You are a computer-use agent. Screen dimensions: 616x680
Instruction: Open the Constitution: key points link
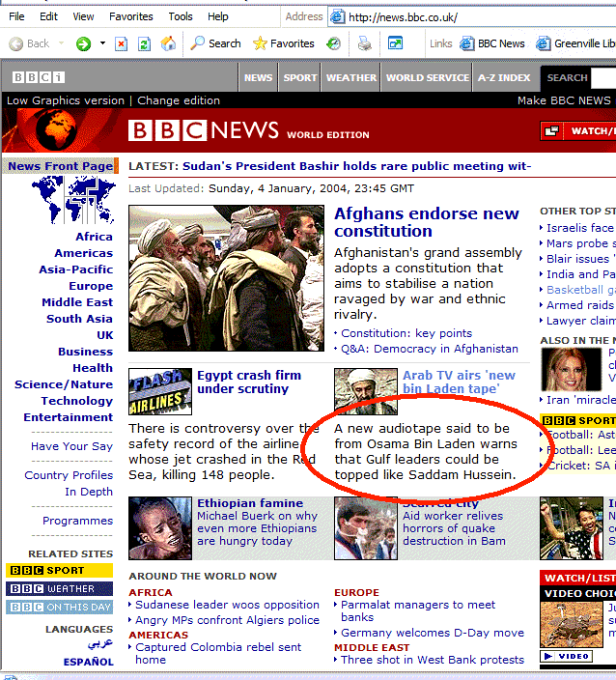pyautogui.click(x=406, y=333)
